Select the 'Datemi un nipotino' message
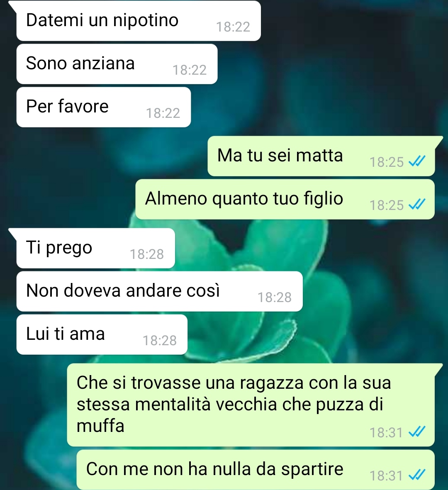Viewport: 448px width, 490px height. tap(139, 21)
